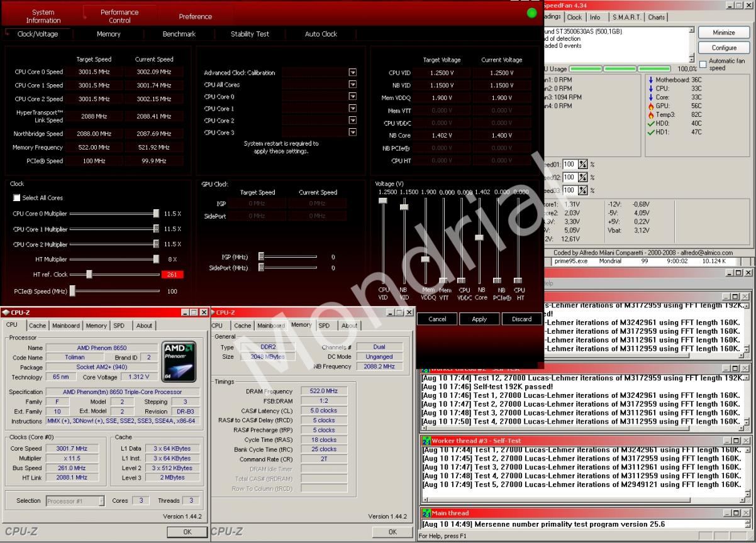Open CPU All Cores dropdown

pos(352,85)
